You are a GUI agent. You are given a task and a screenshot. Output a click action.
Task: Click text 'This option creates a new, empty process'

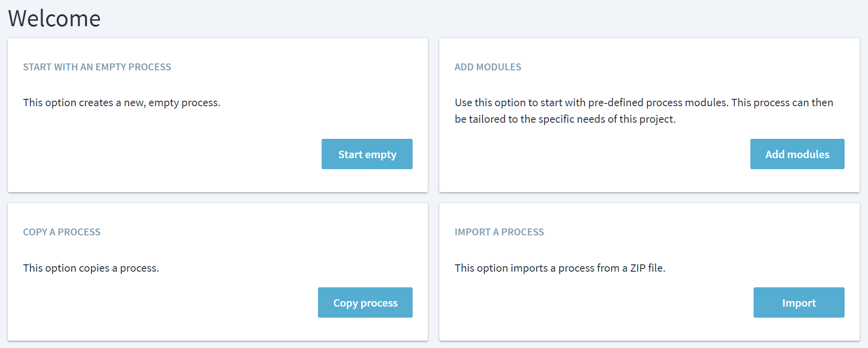point(121,103)
